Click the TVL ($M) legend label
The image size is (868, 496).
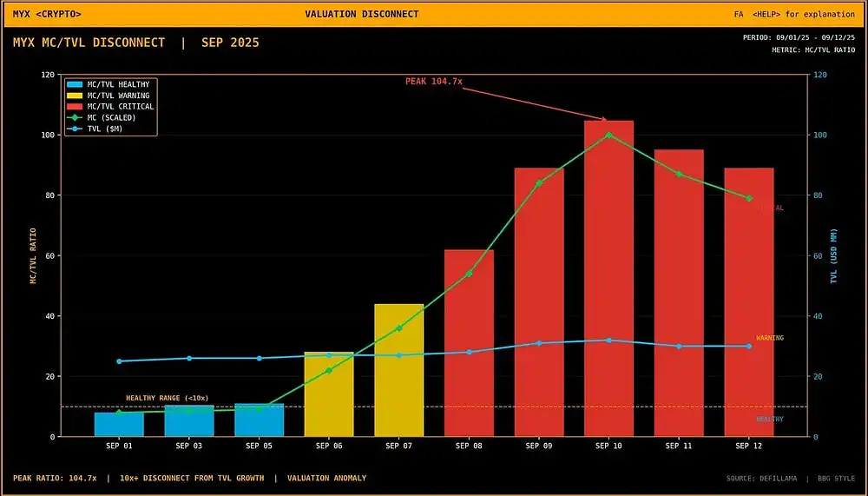(x=105, y=129)
